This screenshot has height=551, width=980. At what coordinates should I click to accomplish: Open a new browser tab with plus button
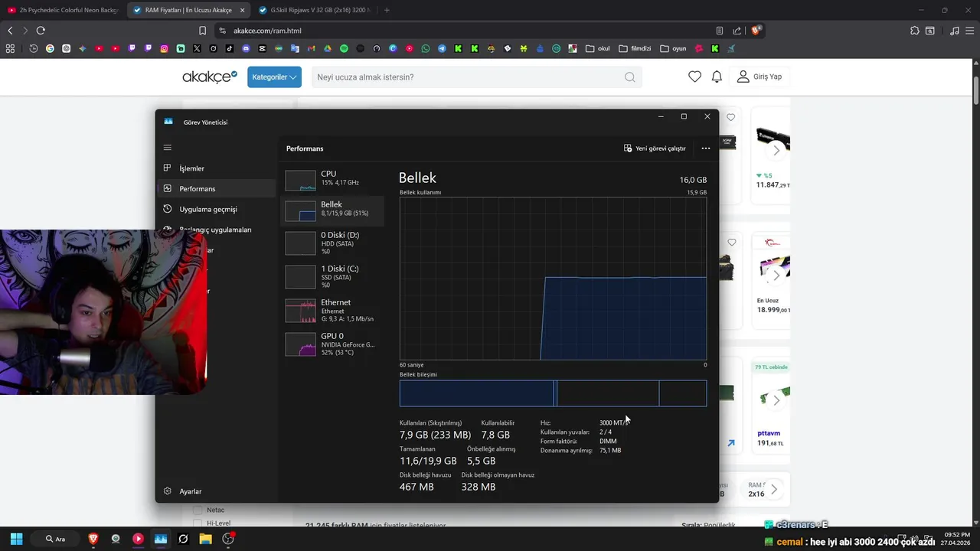pyautogui.click(x=387, y=10)
